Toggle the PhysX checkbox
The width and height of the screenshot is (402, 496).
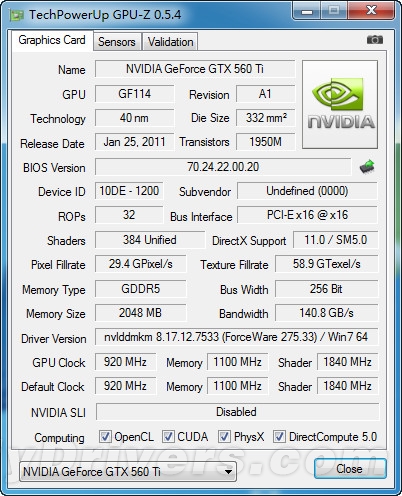[x=224, y=437]
